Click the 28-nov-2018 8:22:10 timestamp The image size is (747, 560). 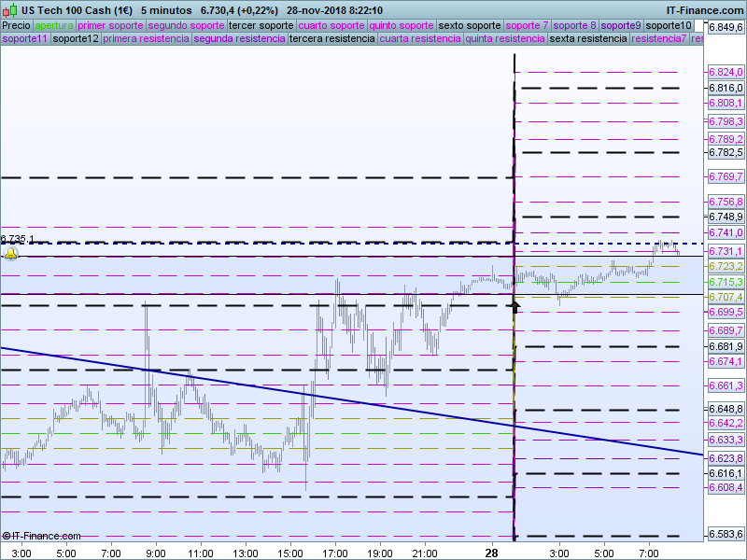click(334, 10)
